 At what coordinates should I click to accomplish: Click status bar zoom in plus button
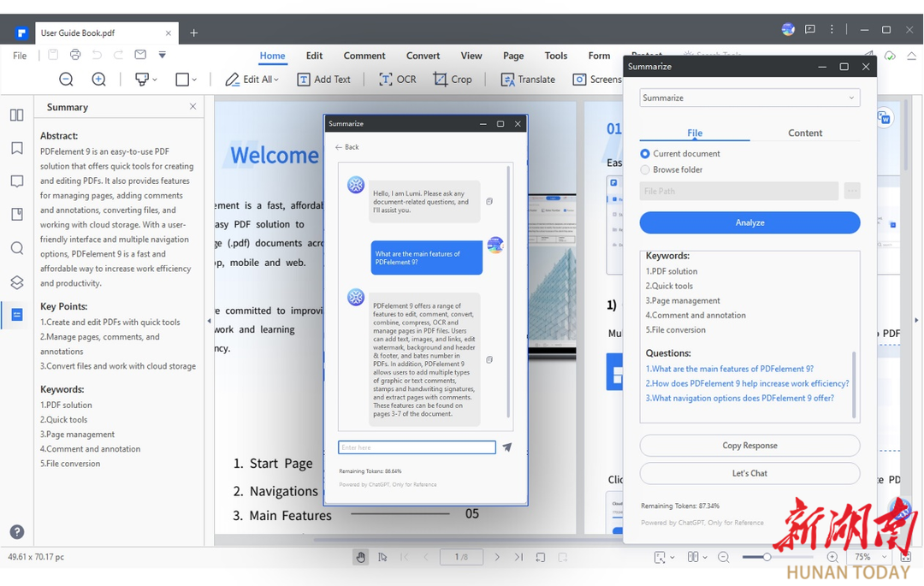(x=832, y=557)
